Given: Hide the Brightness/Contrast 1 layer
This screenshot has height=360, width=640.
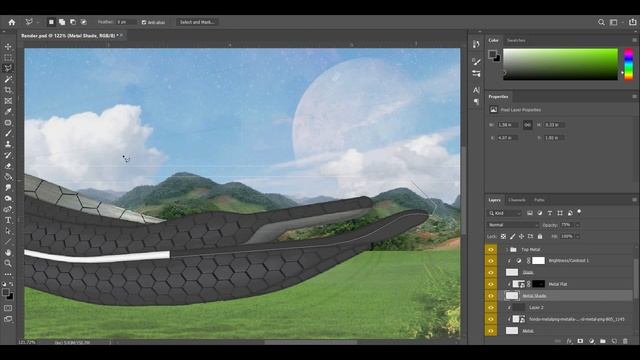Looking at the screenshot, I should (x=491, y=261).
